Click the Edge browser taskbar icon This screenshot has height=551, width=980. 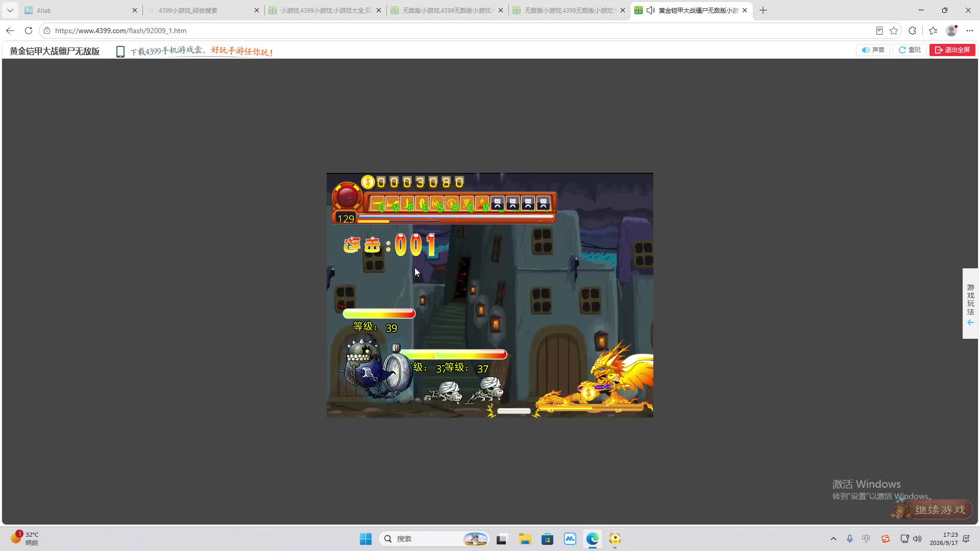click(x=593, y=539)
